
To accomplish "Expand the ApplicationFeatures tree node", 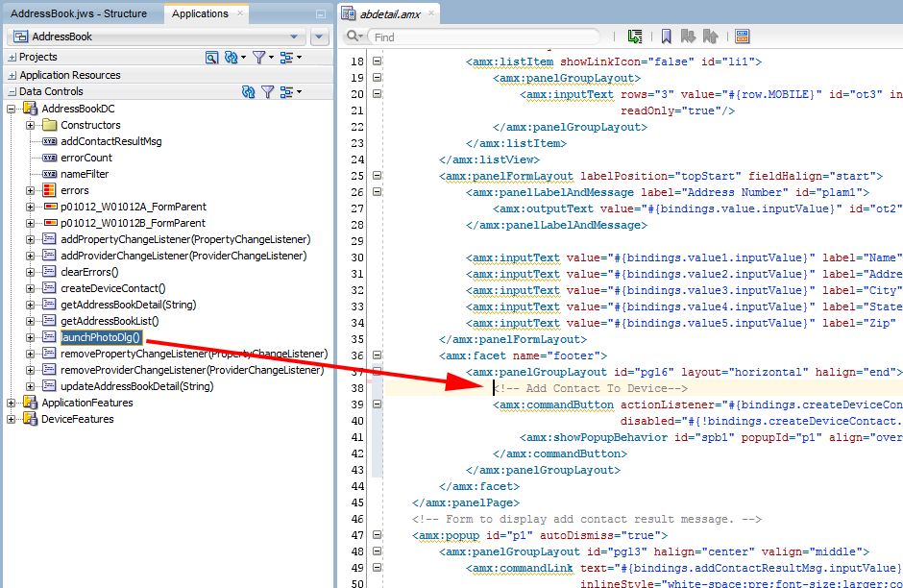I will click(12, 403).
